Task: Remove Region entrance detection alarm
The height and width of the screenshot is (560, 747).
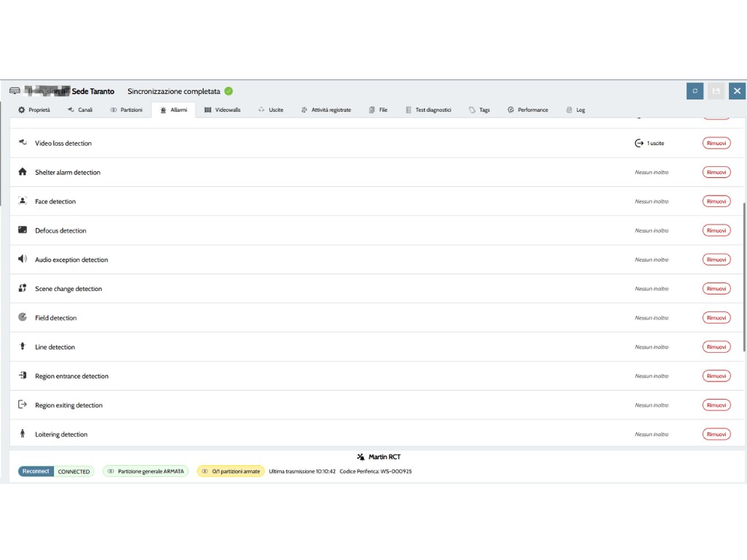Action: [x=716, y=376]
